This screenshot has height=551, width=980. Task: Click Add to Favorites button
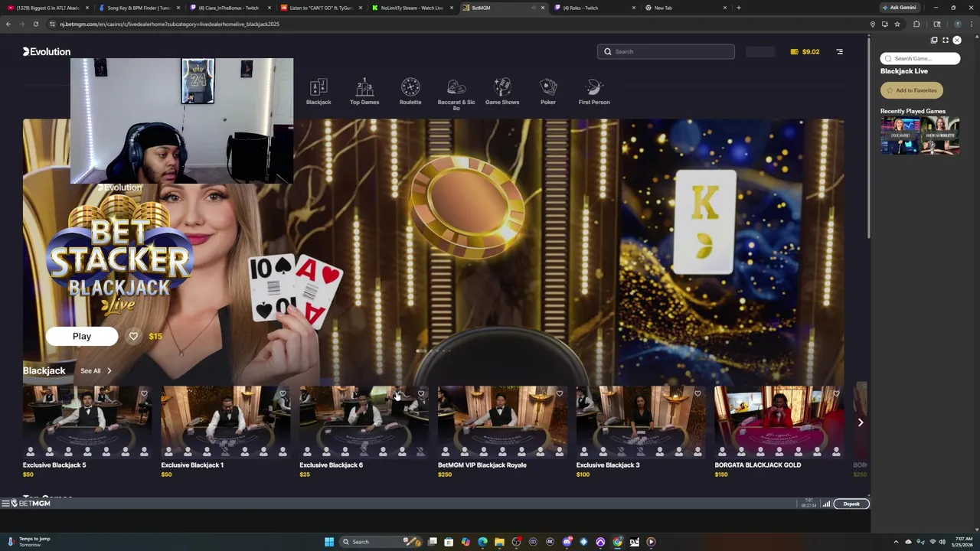pyautogui.click(x=911, y=90)
